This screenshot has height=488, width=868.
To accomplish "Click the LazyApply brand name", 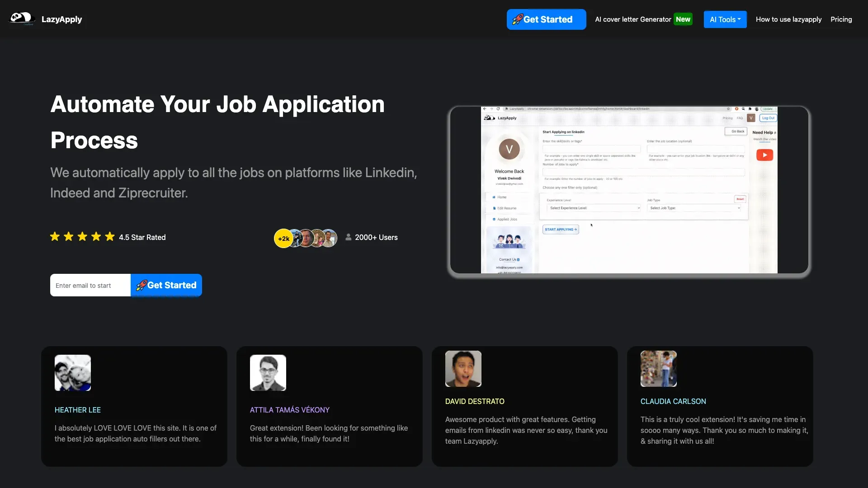I will [x=61, y=19].
